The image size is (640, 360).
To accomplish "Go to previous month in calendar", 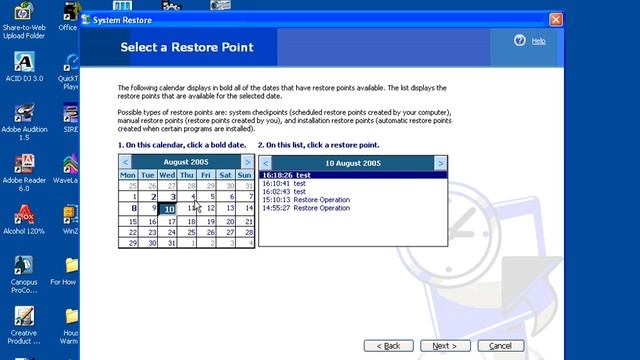I will (125, 162).
